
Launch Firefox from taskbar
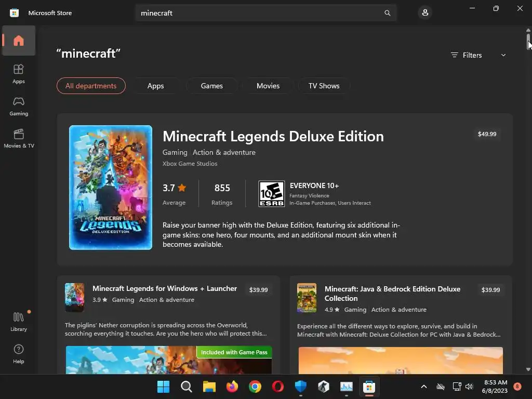pyautogui.click(x=232, y=387)
